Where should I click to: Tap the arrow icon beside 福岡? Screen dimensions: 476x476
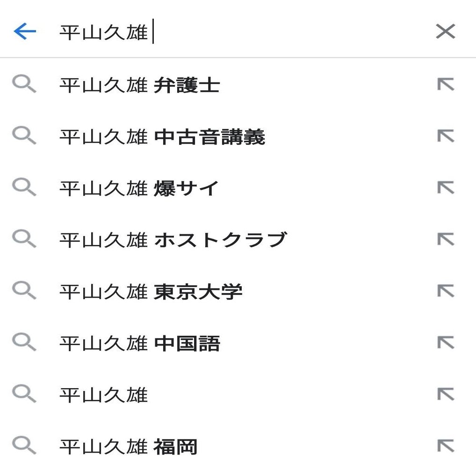(x=446, y=446)
